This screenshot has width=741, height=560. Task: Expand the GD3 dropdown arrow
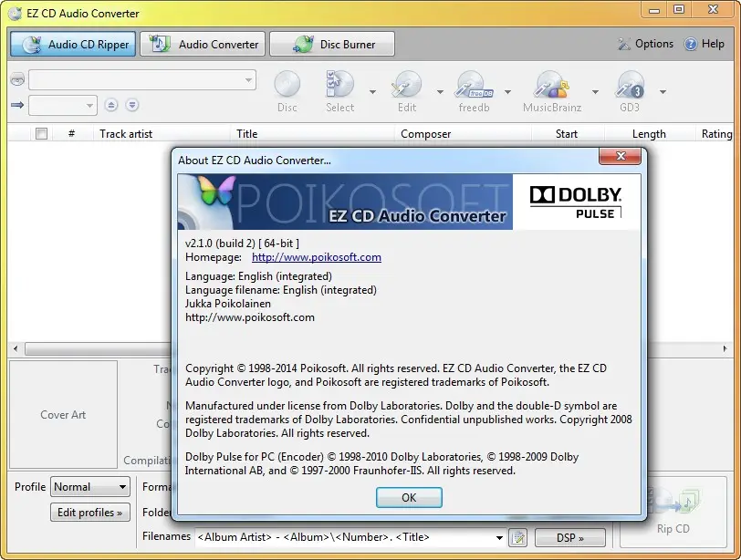pyautogui.click(x=663, y=91)
